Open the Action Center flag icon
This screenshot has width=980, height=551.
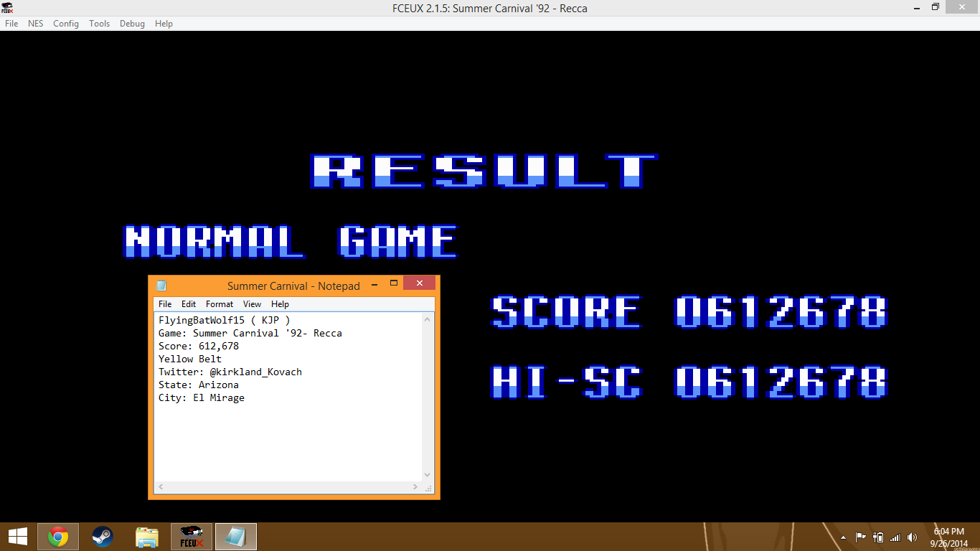point(860,537)
